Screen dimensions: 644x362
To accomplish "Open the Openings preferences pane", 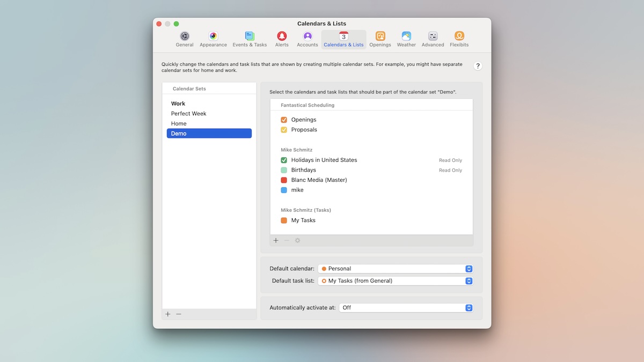I will coord(380,40).
